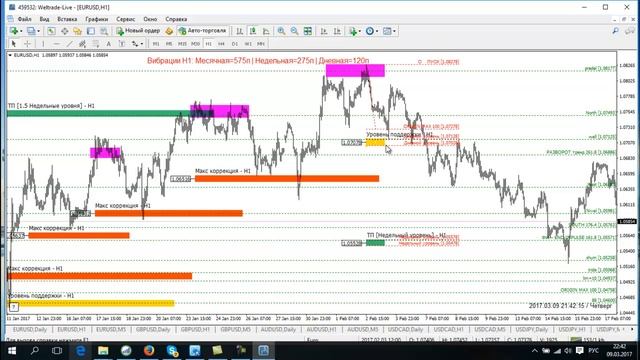Select the equidistant channel tool
The image size is (640, 360).
pyautogui.click(x=82, y=44)
